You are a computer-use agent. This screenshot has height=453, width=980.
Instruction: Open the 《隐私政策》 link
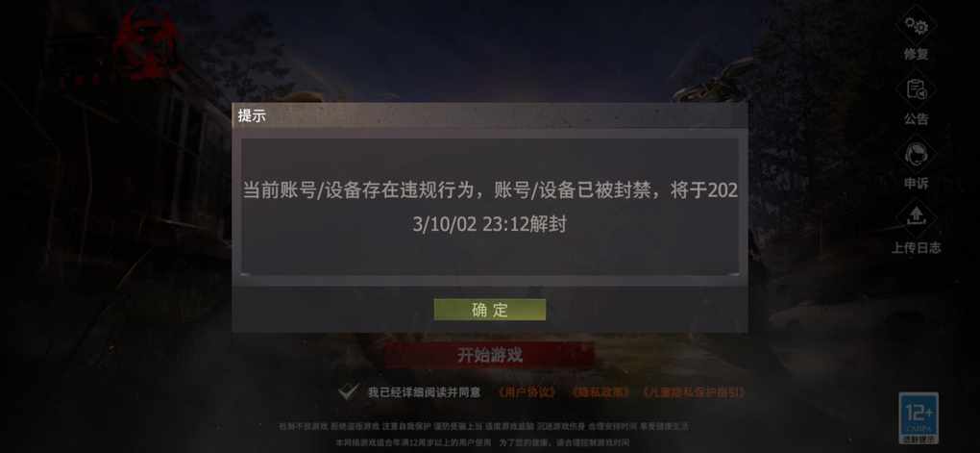coord(600,392)
